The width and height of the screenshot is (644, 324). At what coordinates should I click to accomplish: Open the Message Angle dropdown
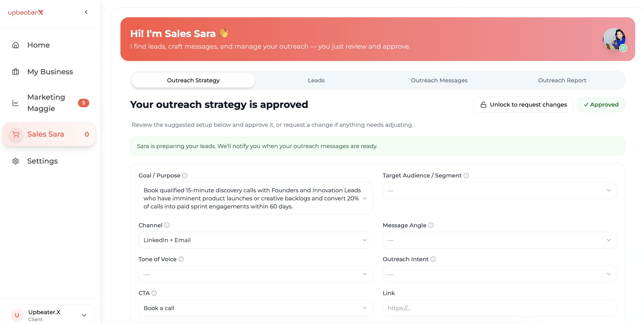[500, 240]
